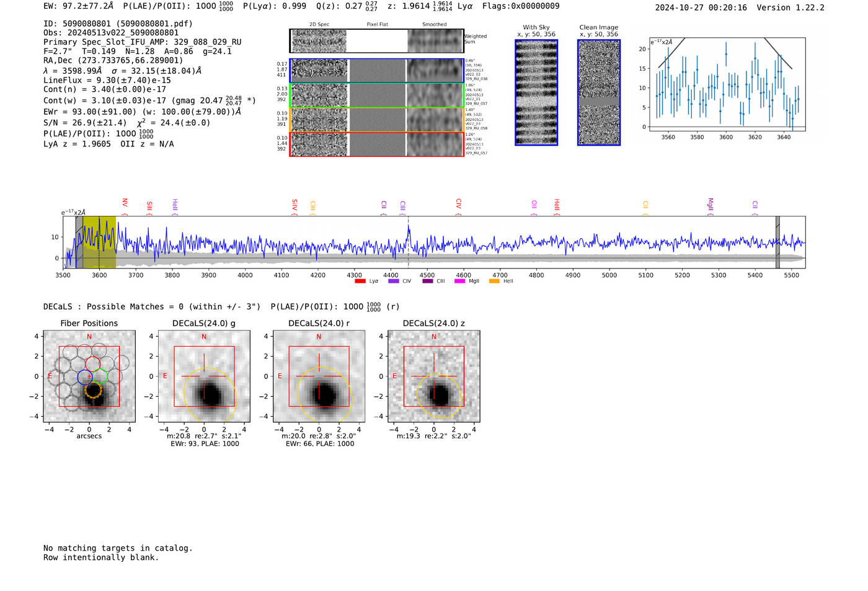Click 'EWr: 66, PLAE: 1000' under r image
The height and width of the screenshot is (591, 868).
tap(320, 443)
